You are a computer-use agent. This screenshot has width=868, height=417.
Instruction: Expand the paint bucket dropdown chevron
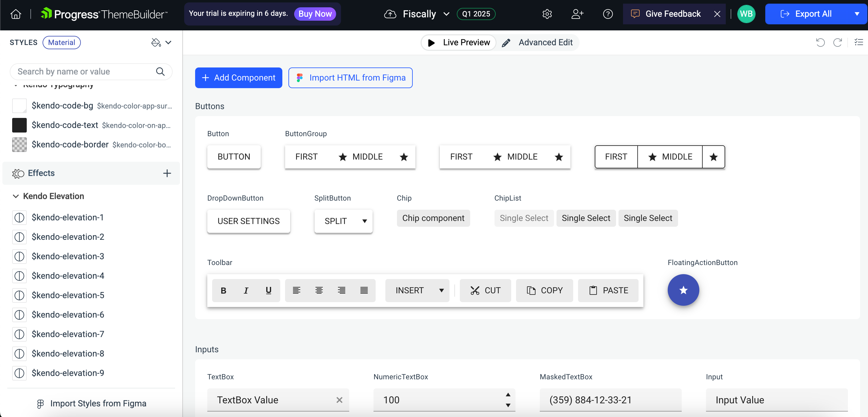pyautogui.click(x=168, y=43)
